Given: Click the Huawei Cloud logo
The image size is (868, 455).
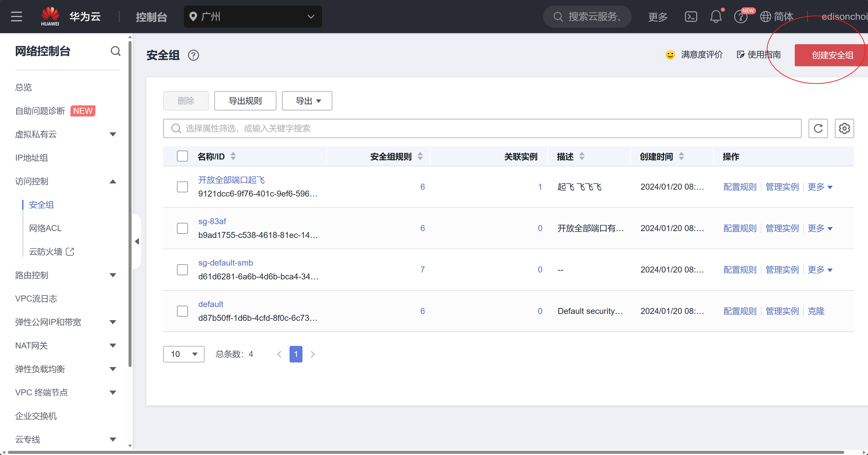Looking at the screenshot, I should pos(50,17).
